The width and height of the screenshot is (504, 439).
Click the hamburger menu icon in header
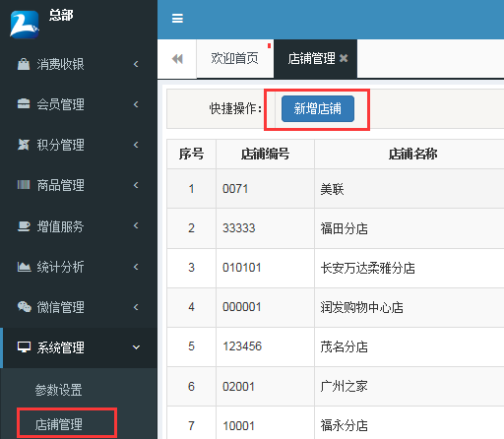click(x=177, y=19)
